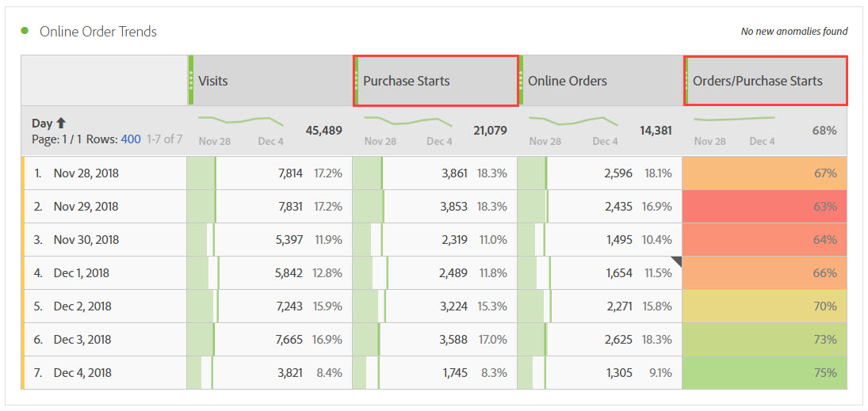Click the green dot beside Online Order Trends
This screenshot has width=868, height=411.
coord(25,31)
